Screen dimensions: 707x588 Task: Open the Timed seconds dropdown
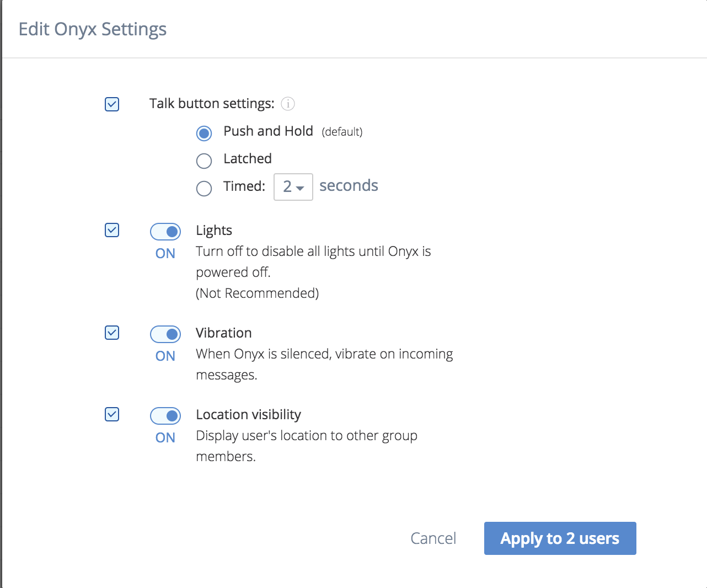pyautogui.click(x=293, y=187)
